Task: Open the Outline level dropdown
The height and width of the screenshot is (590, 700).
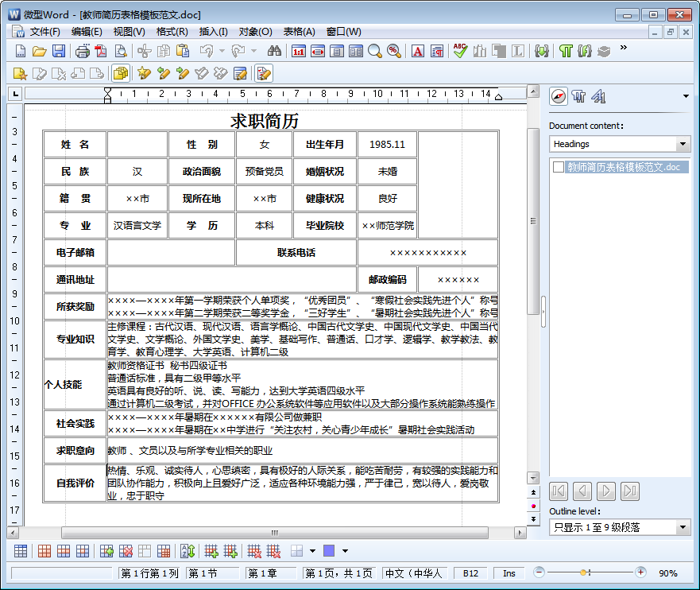Action: click(683, 527)
